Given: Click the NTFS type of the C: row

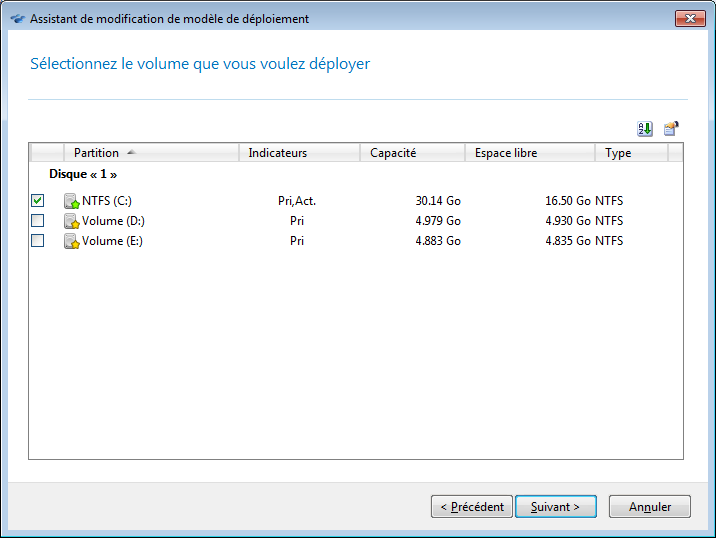Looking at the screenshot, I should (609, 201).
